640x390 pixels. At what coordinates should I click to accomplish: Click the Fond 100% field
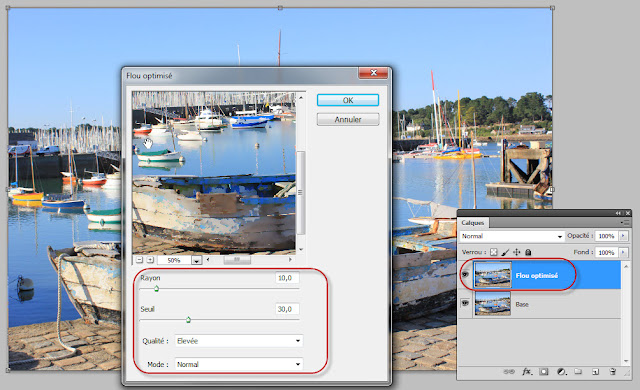[607, 253]
